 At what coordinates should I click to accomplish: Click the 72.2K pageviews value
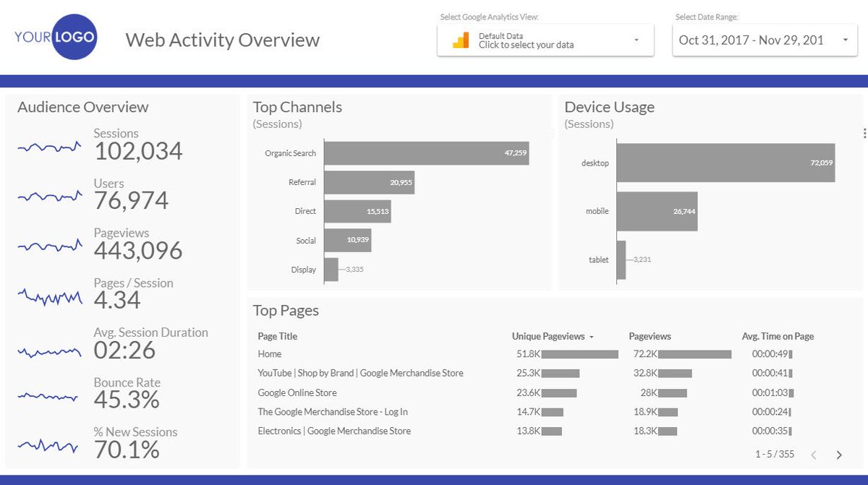[x=645, y=354]
